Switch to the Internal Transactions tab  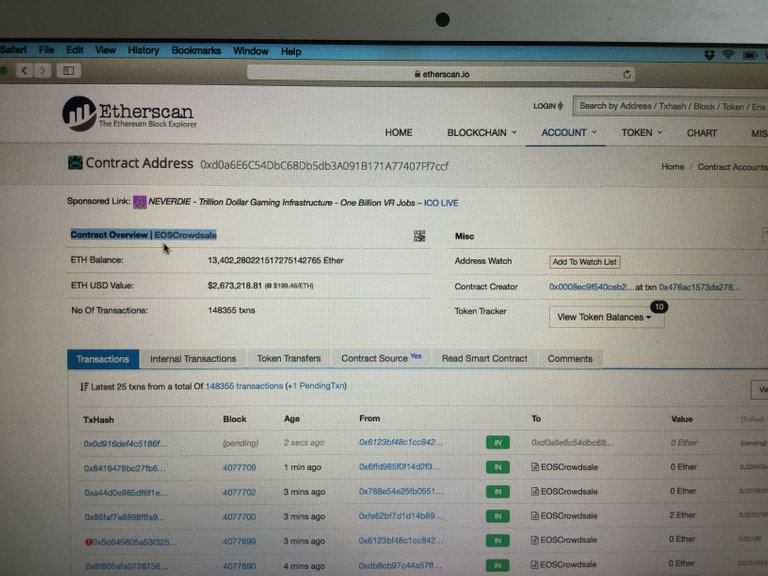193,359
